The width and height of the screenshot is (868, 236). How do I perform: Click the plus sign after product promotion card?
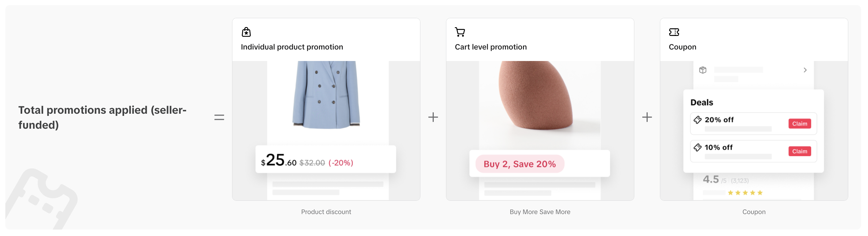pos(433,117)
